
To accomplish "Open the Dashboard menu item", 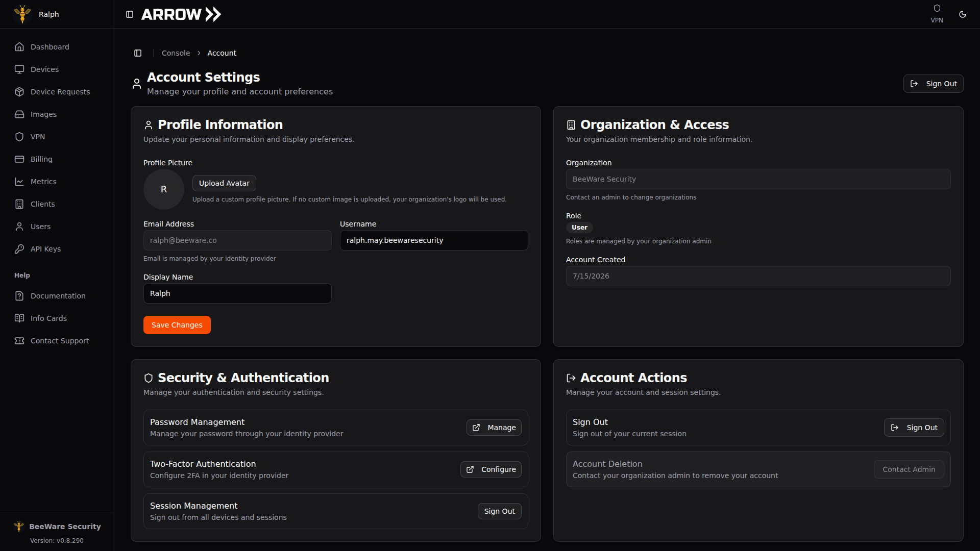I will (x=57, y=47).
